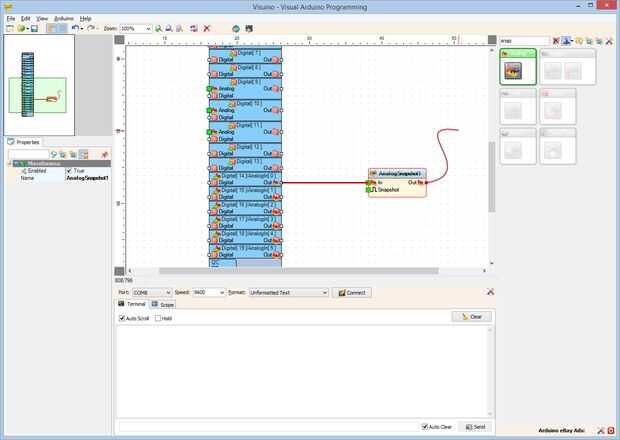Click the Snapshot clock input pin
620x440 pixels.
point(368,190)
